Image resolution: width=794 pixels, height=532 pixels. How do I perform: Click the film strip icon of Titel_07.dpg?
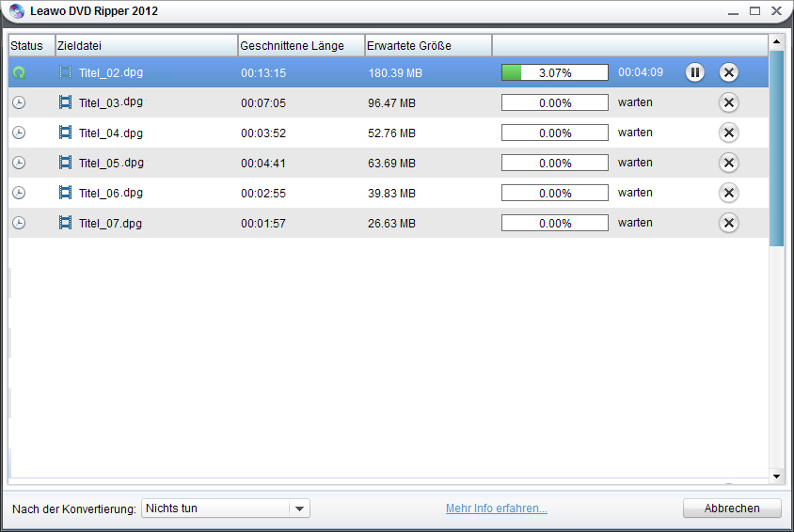coord(65,223)
